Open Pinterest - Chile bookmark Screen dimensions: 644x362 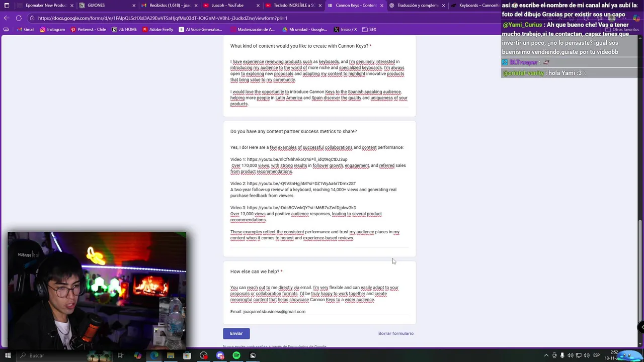pos(88,29)
